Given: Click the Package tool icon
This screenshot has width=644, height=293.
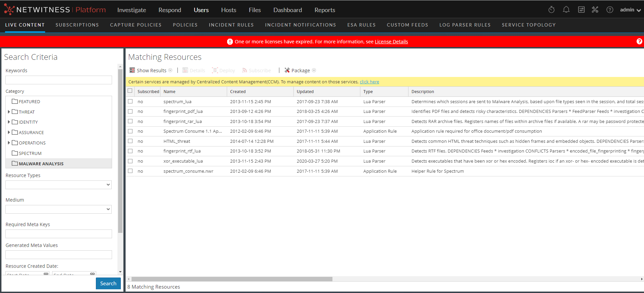Looking at the screenshot, I should click(287, 70).
